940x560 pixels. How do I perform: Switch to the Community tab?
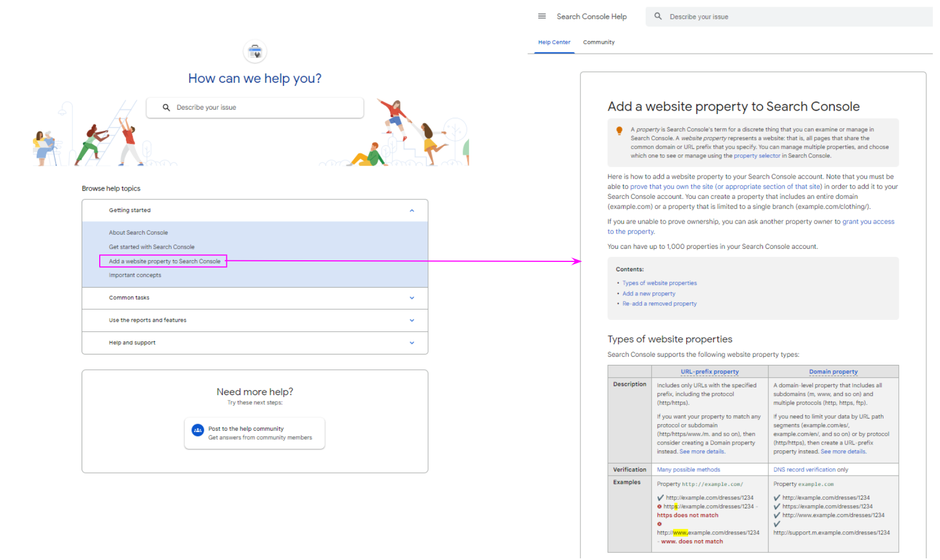click(x=599, y=42)
